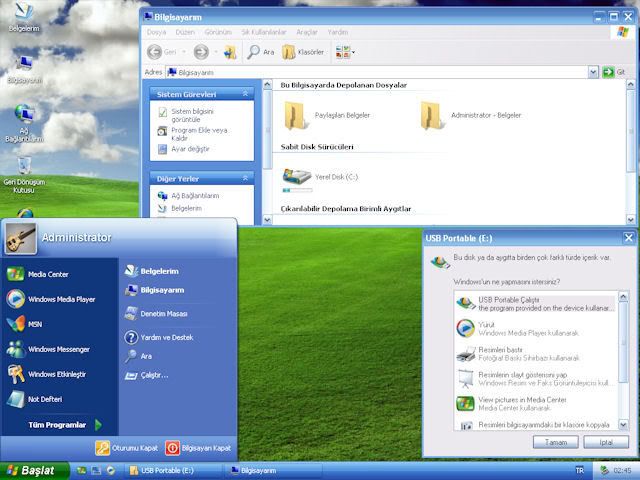Select the Paylaşılan Belgeler folder icon

pyautogui.click(x=295, y=116)
